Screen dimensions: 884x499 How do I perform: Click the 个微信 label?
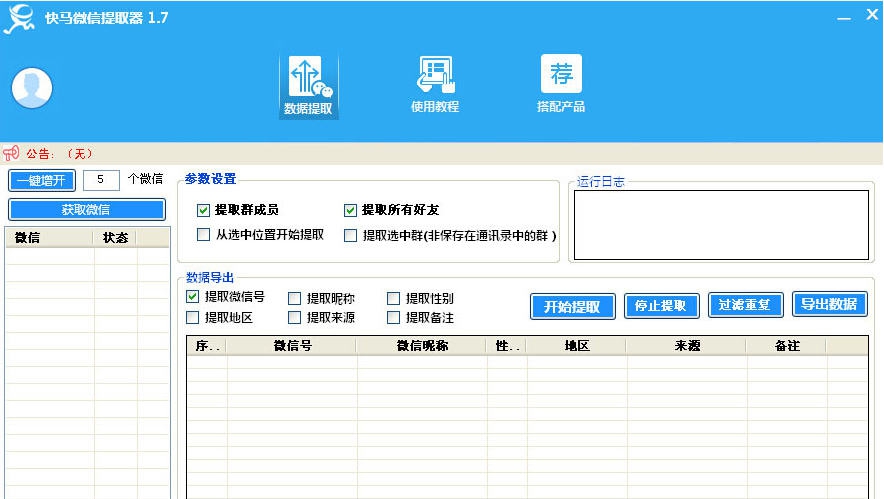[x=145, y=179]
